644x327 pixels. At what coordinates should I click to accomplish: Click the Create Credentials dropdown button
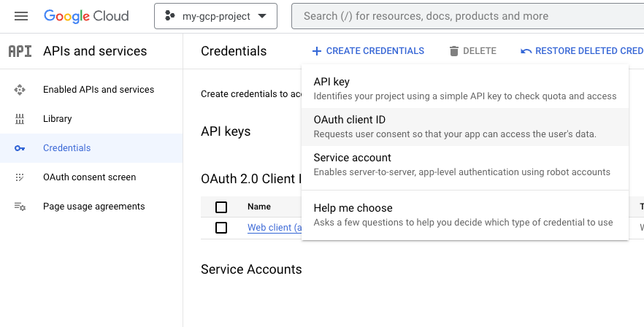[368, 51]
